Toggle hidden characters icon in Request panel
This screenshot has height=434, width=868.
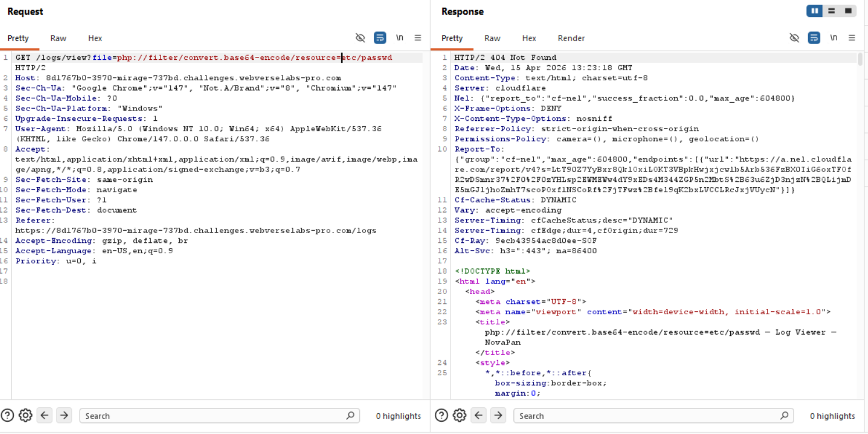[x=360, y=38]
